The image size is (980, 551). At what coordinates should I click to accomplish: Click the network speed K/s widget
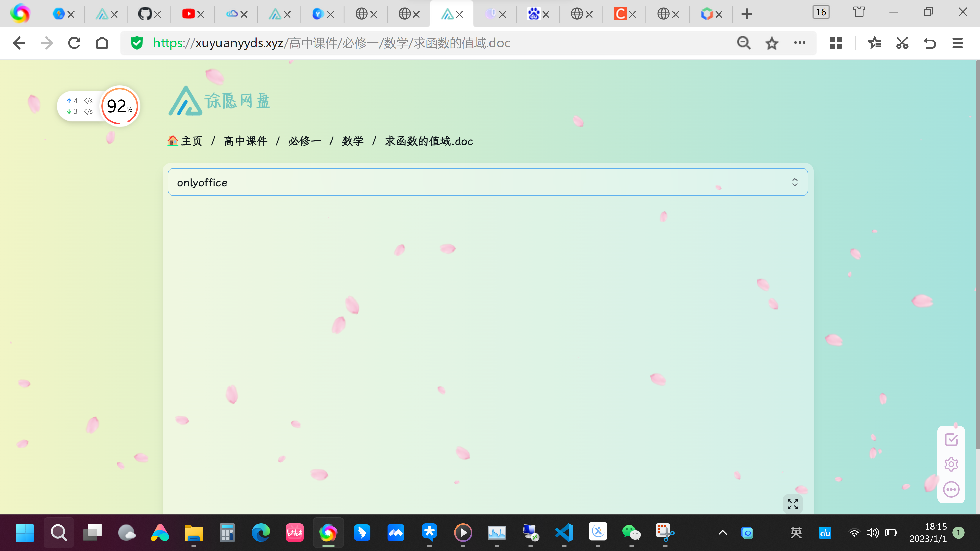tap(80, 106)
